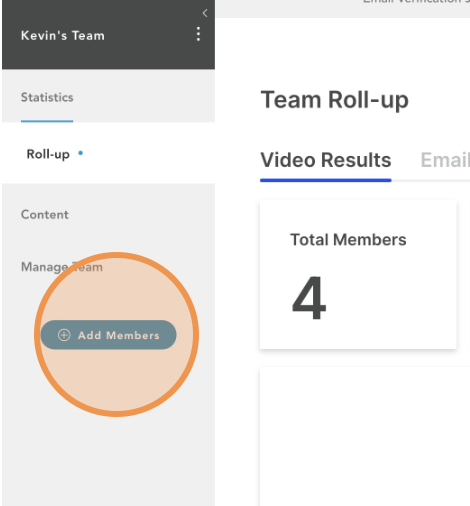470x506 pixels.
Task: Click the Kevin's Team title
Action: pos(63,35)
